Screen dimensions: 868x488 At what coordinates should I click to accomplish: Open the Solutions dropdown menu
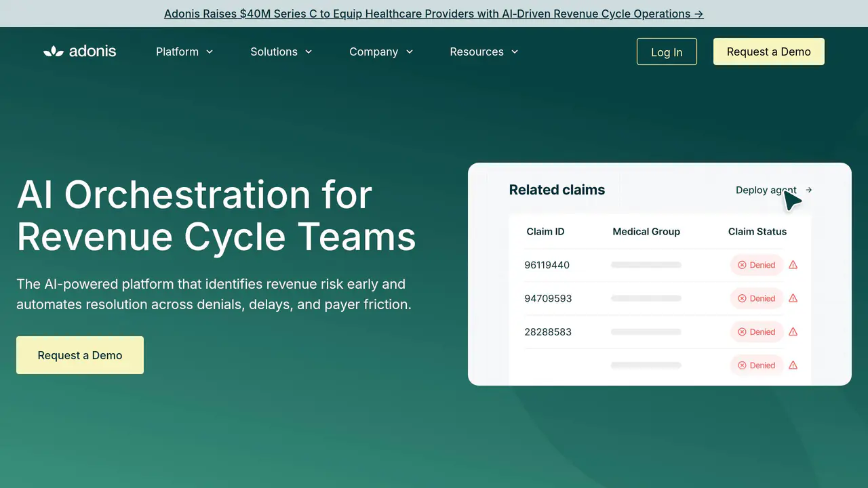tap(281, 52)
